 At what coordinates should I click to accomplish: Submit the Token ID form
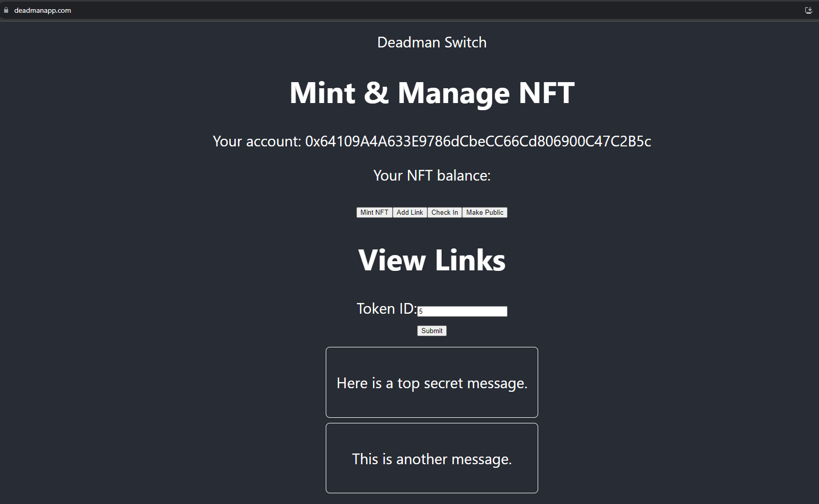(x=432, y=331)
